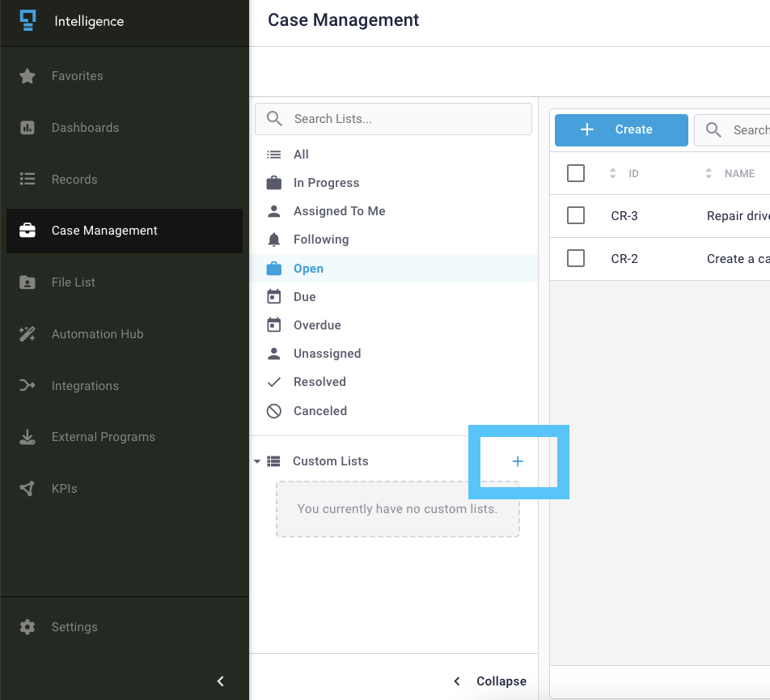Click the calendar icon beside Due

pos(274,297)
